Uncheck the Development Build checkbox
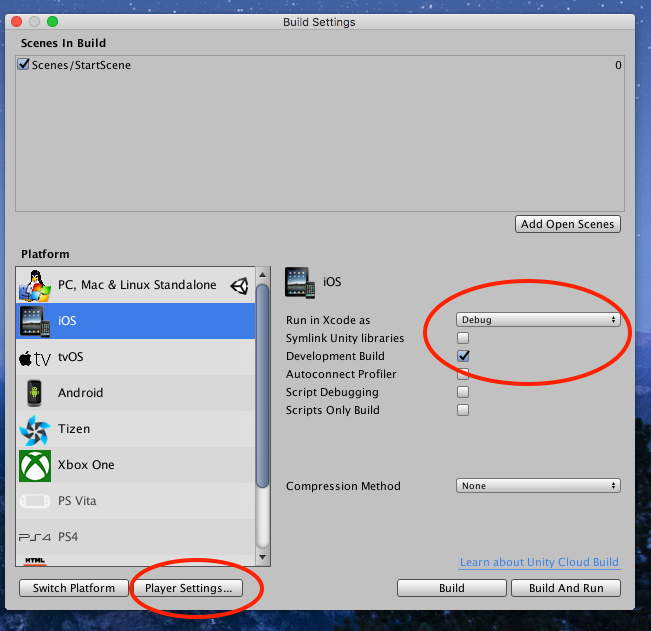Screen dimensions: 651x631 tap(463, 356)
